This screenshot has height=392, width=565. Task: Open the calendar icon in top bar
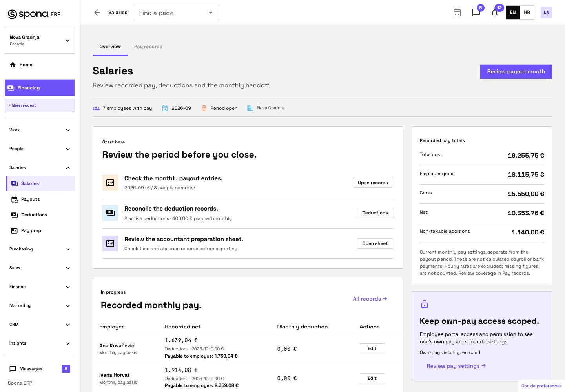[457, 13]
